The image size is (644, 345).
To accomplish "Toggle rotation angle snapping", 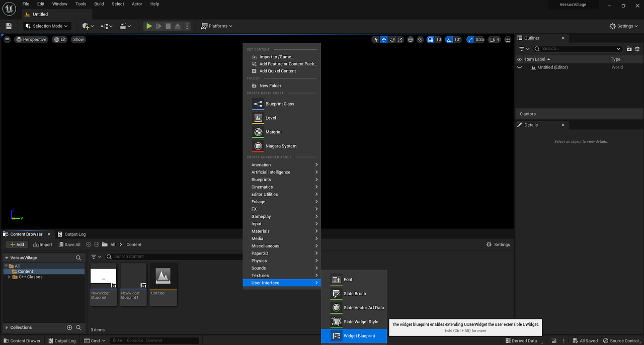I will pyautogui.click(x=449, y=40).
